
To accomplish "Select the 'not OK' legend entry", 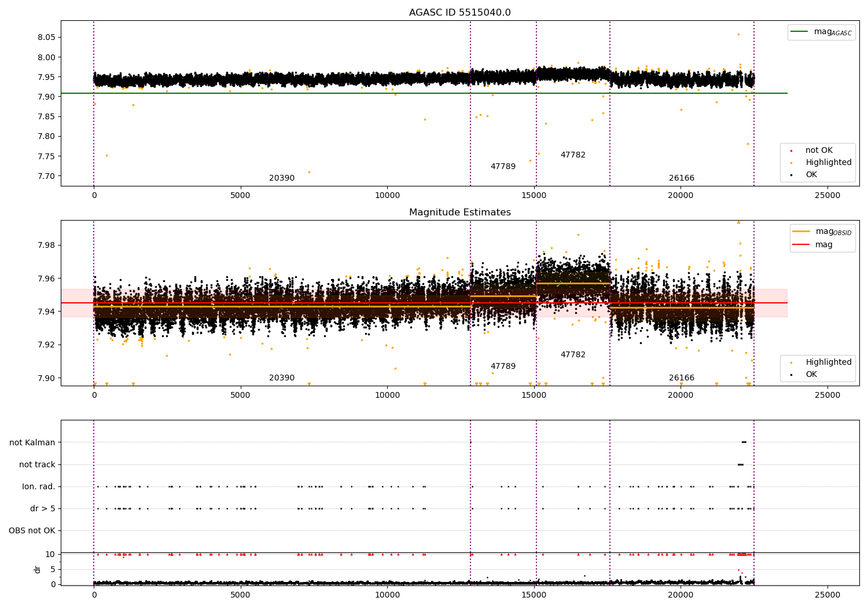I will click(x=819, y=151).
